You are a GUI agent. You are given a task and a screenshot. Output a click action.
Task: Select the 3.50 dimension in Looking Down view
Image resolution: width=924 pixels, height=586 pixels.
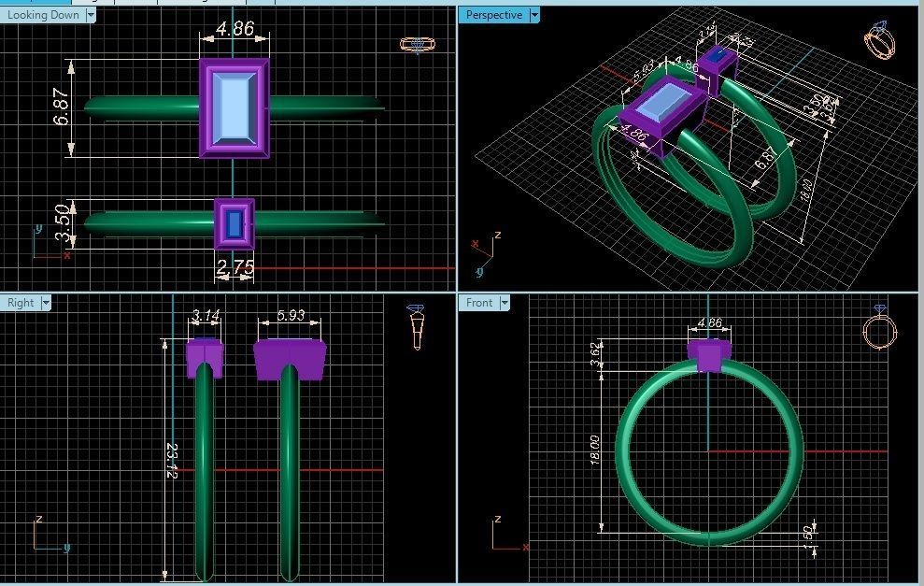63,223
